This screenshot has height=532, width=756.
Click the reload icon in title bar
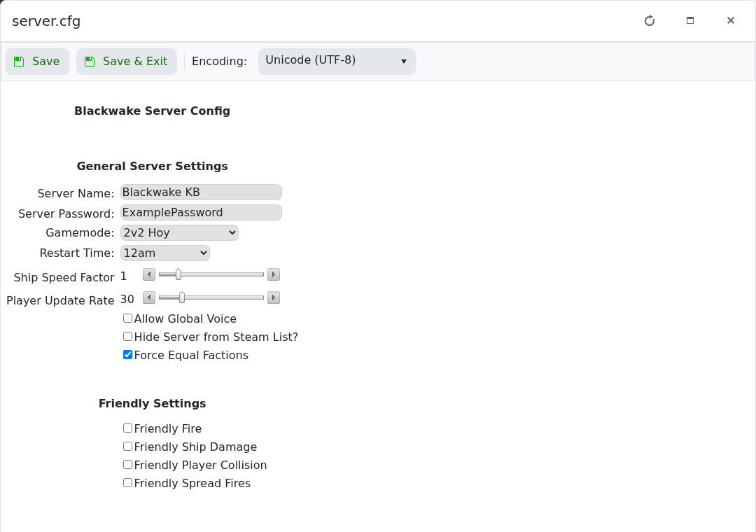click(x=650, y=21)
